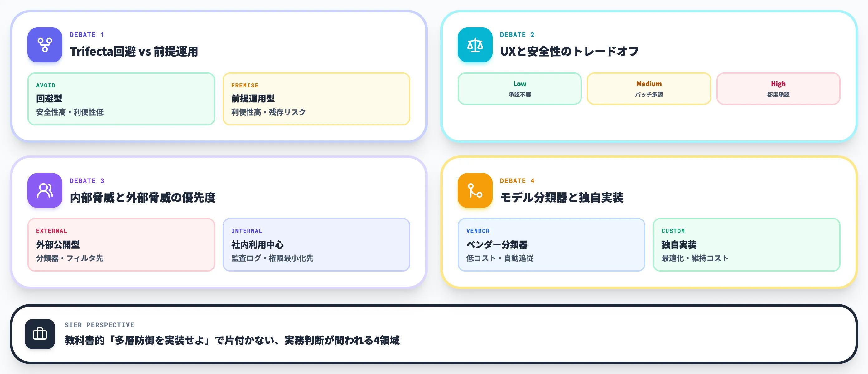Select the VENDOR ベンダー分類器 card
The height and width of the screenshot is (374, 868).
click(551, 245)
